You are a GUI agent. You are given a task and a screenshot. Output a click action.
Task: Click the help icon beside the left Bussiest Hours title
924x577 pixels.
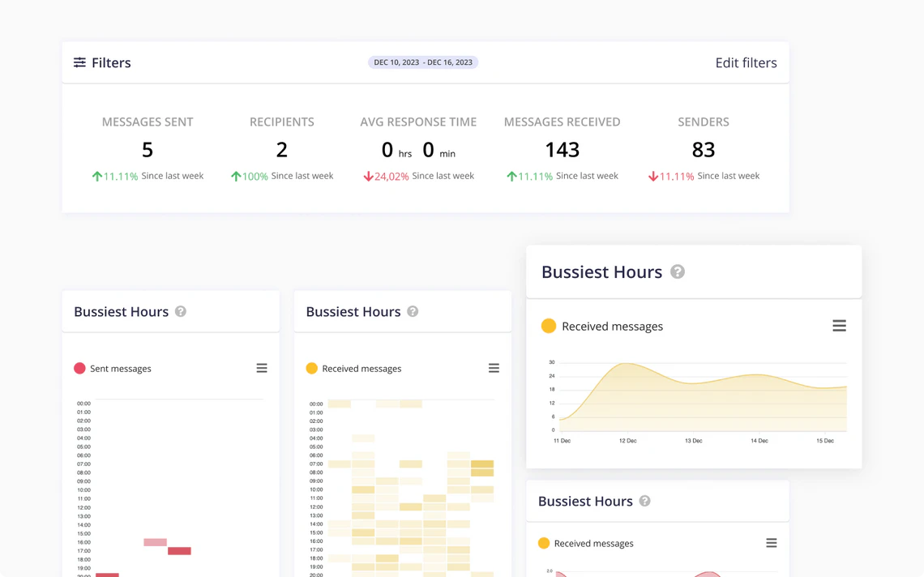click(x=181, y=311)
